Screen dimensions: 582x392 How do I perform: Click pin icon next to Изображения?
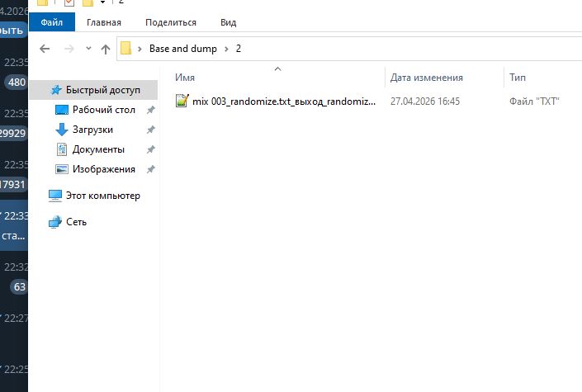tap(150, 169)
